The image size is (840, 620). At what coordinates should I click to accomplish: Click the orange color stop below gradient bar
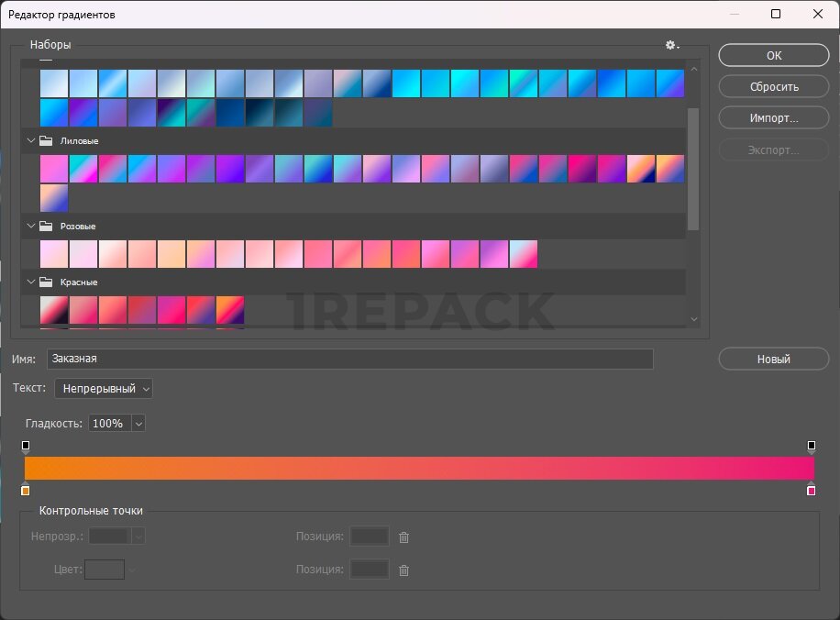tap(26, 491)
